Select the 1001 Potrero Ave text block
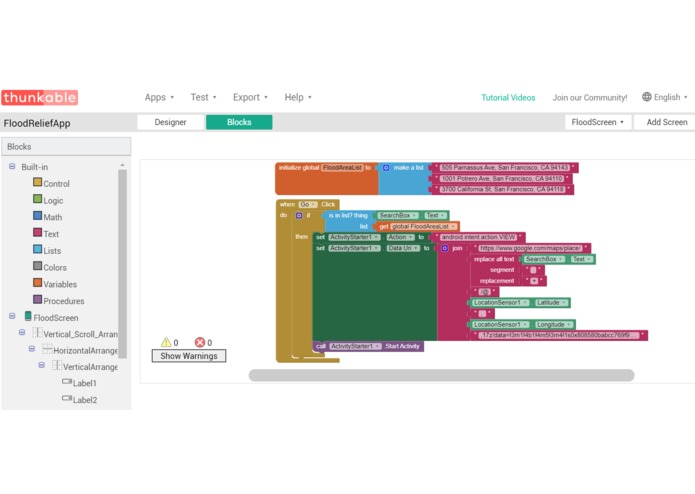 [502, 179]
